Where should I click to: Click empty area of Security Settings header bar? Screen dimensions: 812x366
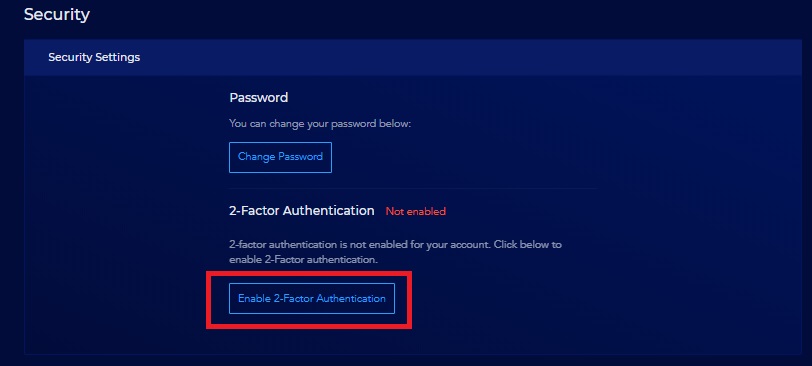[x=466, y=57]
